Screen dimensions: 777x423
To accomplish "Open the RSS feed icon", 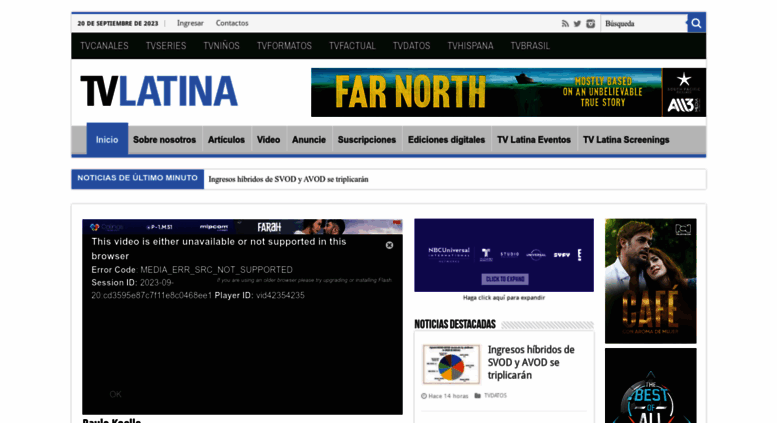I will 565,23.
